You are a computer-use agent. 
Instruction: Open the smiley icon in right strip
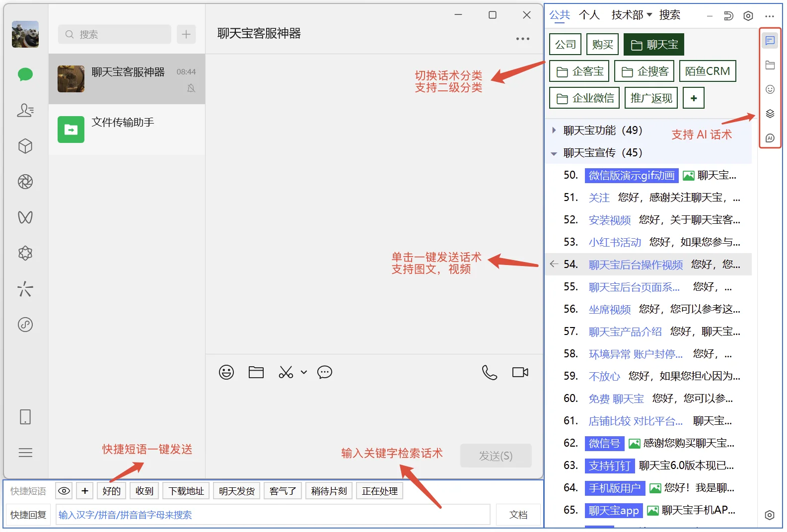tap(770, 89)
